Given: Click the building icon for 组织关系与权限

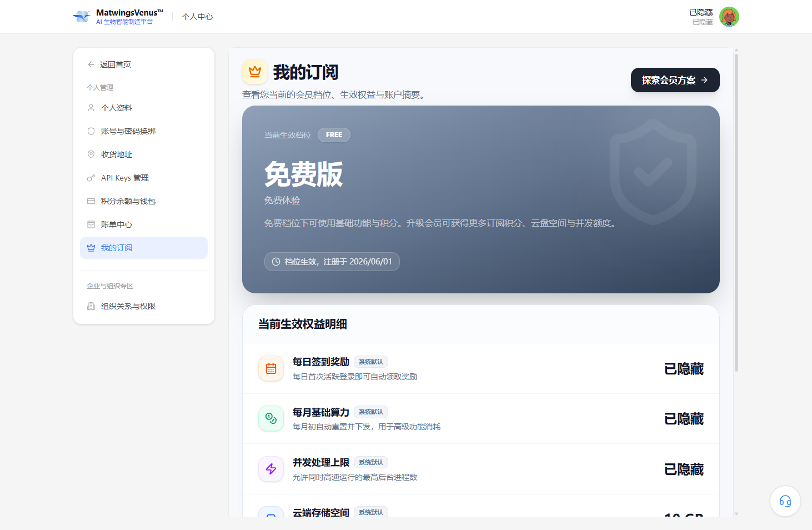Looking at the screenshot, I should (x=91, y=306).
